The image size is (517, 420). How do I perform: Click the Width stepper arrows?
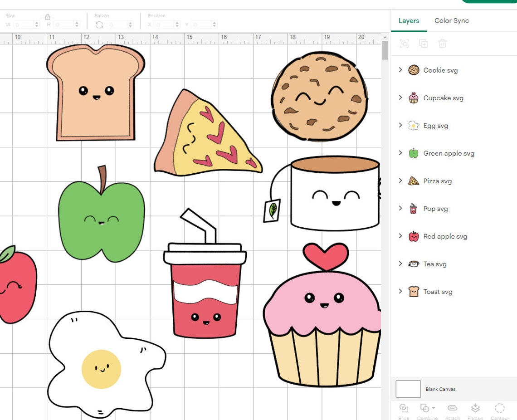click(x=37, y=24)
